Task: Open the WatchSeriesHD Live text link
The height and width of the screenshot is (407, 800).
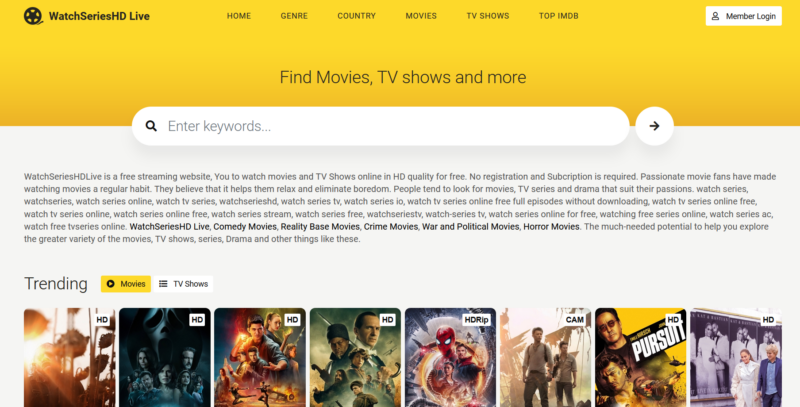Action: pyautogui.click(x=169, y=226)
